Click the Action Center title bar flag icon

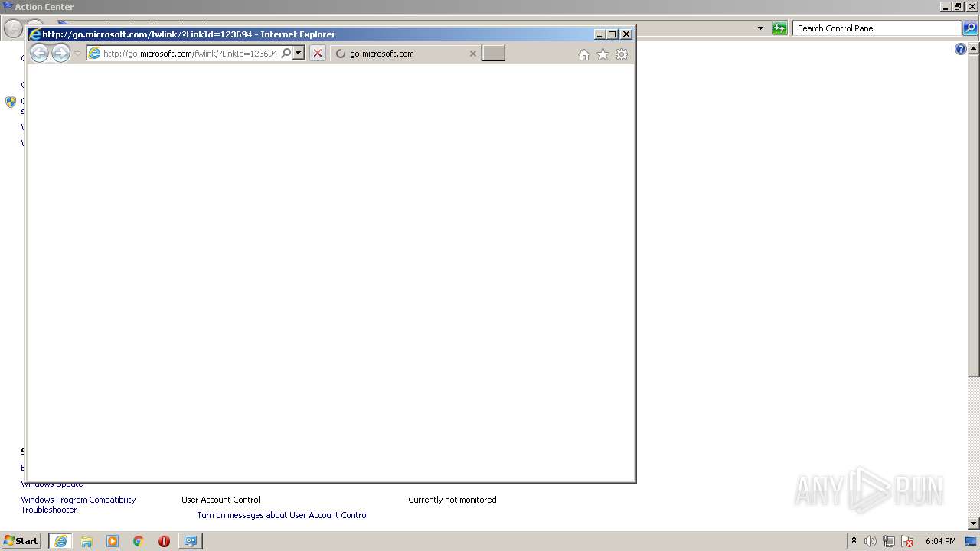8,6
